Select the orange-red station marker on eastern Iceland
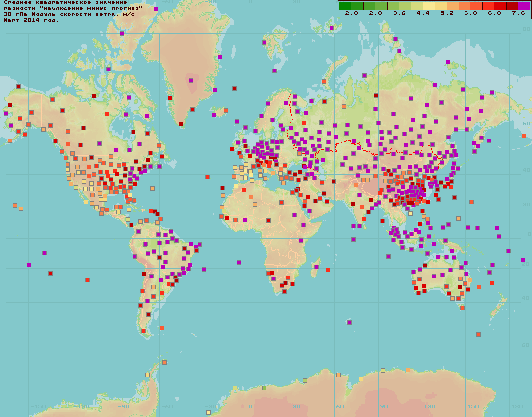The width and height of the screenshot is (532, 417). 226,110
